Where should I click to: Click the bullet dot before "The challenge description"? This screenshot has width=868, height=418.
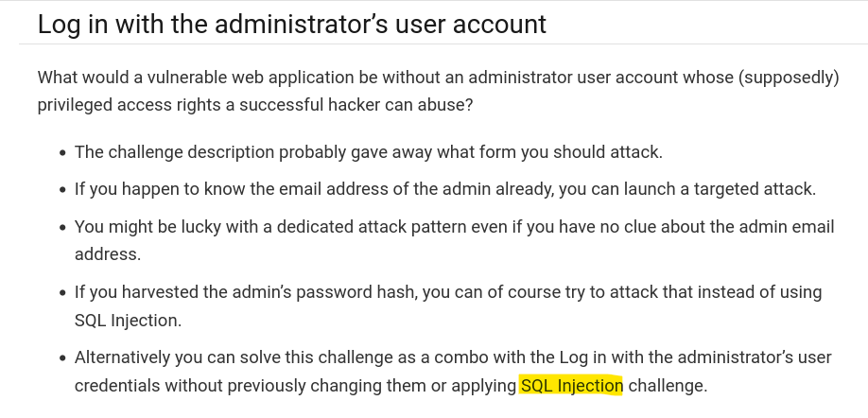[62, 153]
